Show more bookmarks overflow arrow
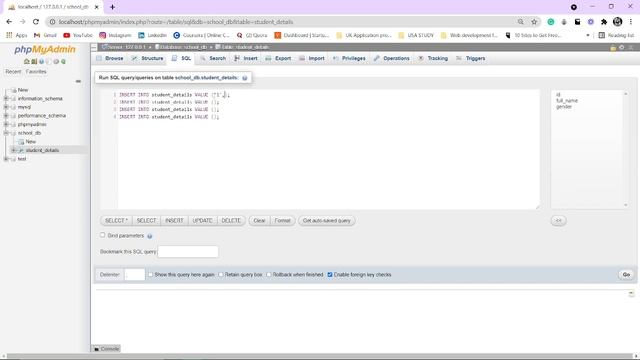Viewport: 640px width, 360px height. pos(588,36)
